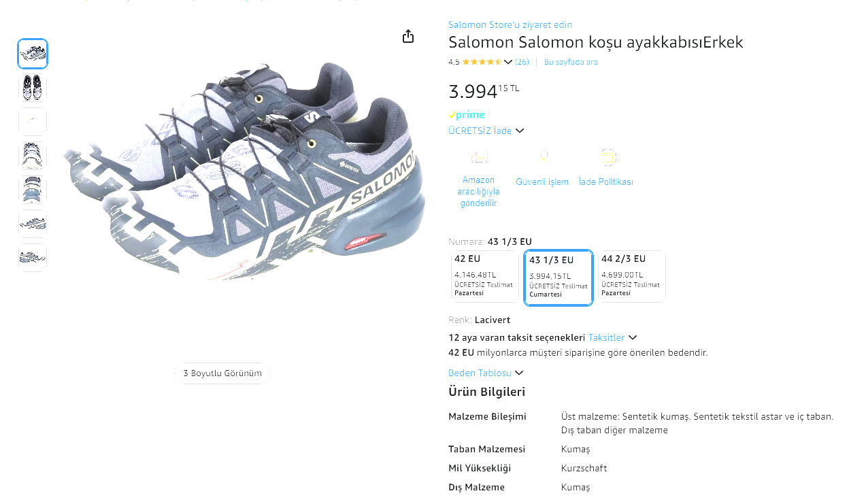The height and width of the screenshot is (504, 866).
Task: Open rating breakdown chevron next to stars
Action: point(508,62)
